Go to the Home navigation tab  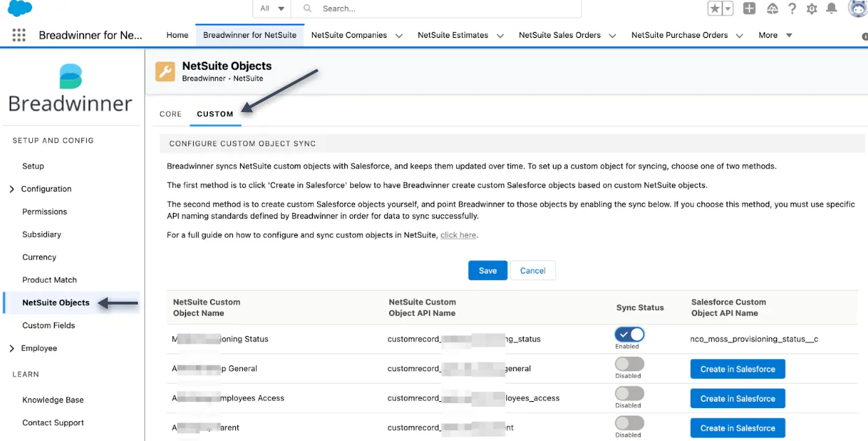177,35
